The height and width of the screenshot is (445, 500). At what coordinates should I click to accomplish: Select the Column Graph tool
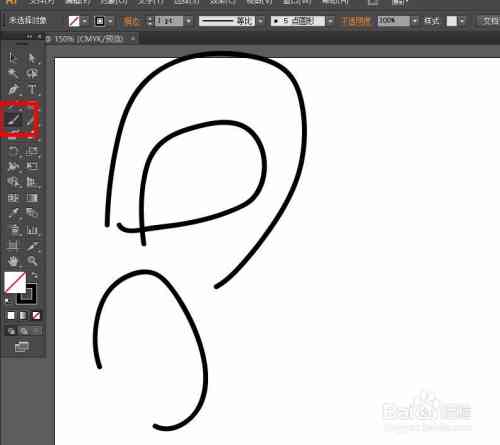point(32,229)
